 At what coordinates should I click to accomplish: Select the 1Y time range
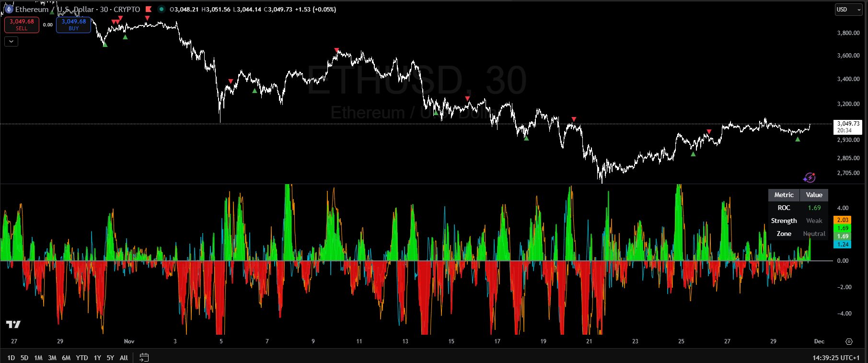pyautogui.click(x=97, y=358)
